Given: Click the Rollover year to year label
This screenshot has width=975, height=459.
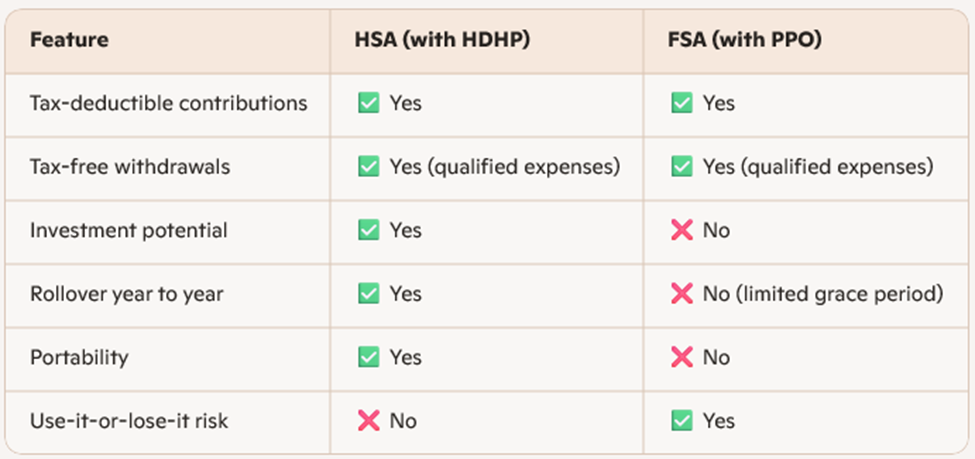Looking at the screenshot, I should [126, 294].
